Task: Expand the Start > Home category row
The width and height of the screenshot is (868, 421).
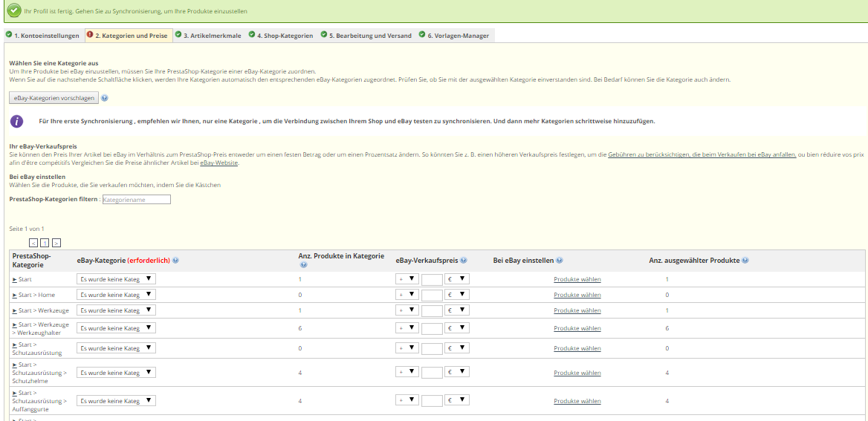Action: click(x=14, y=295)
